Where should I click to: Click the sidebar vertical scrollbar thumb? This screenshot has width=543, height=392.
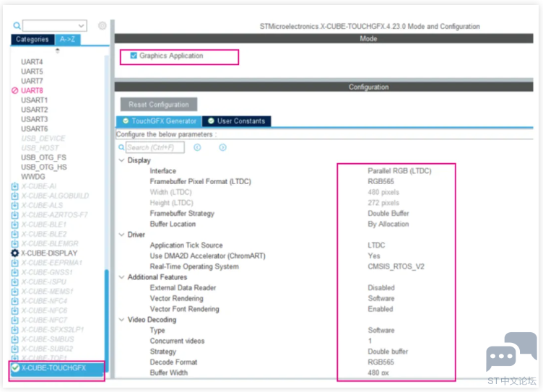[x=107, y=321]
